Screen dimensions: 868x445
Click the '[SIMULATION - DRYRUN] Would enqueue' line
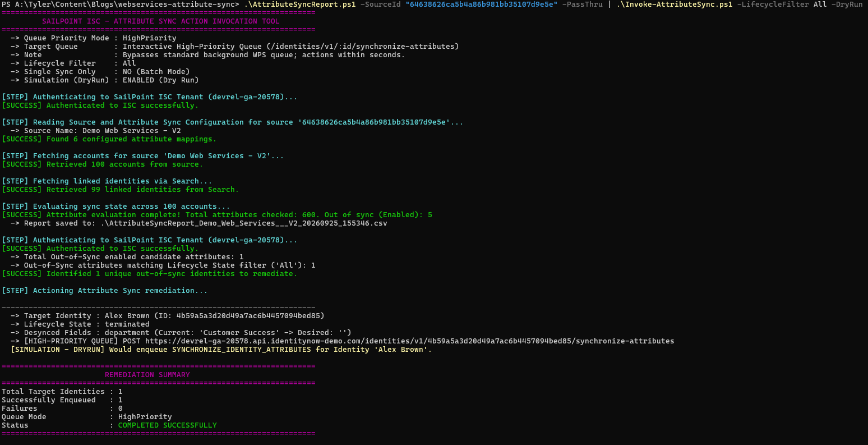(221, 350)
